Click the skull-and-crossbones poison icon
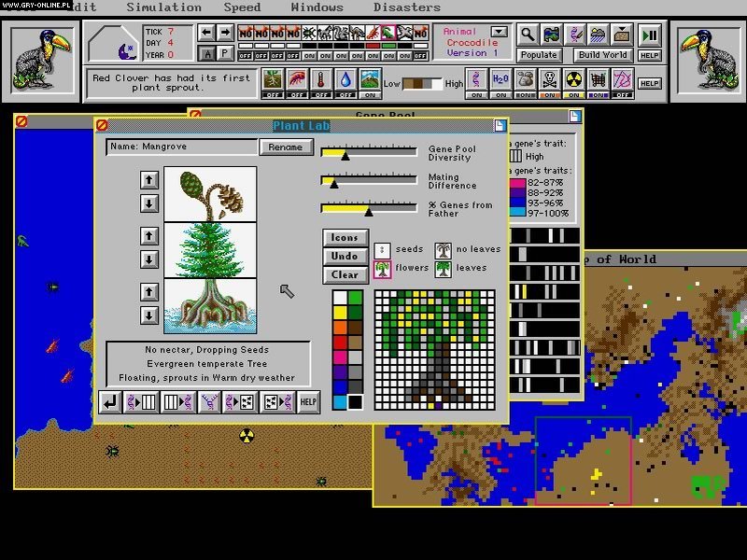This screenshot has height=560, width=747. [549, 80]
